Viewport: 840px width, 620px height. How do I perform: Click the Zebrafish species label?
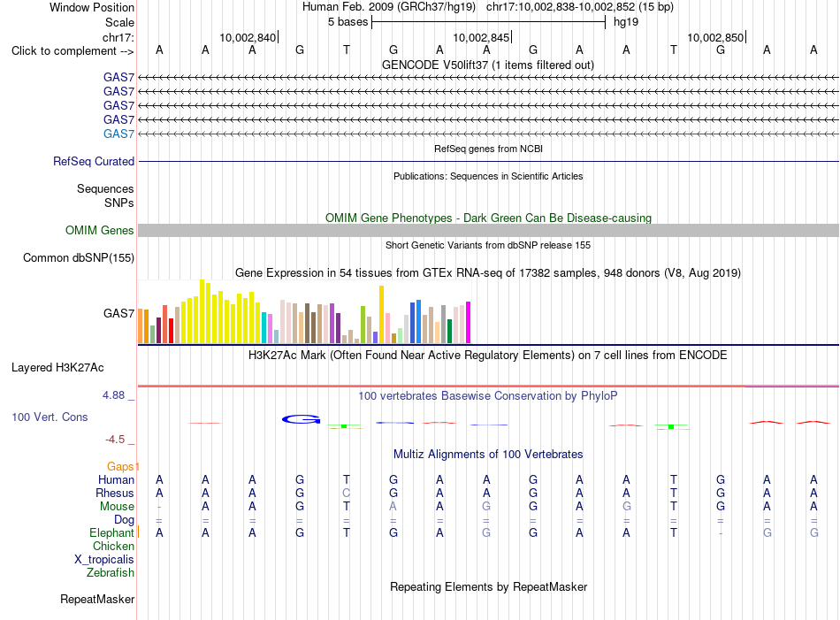(x=111, y=572)
